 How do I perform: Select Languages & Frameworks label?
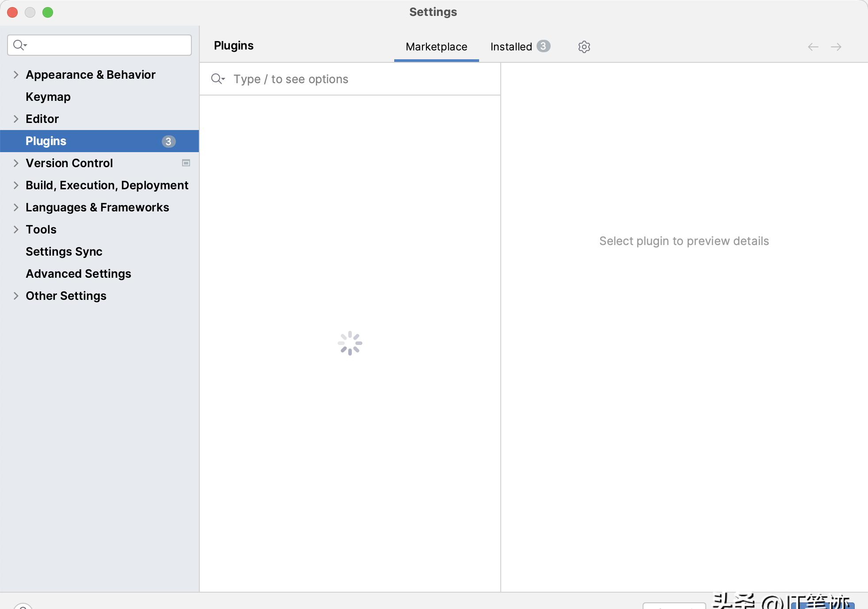[x=97, y=207]
